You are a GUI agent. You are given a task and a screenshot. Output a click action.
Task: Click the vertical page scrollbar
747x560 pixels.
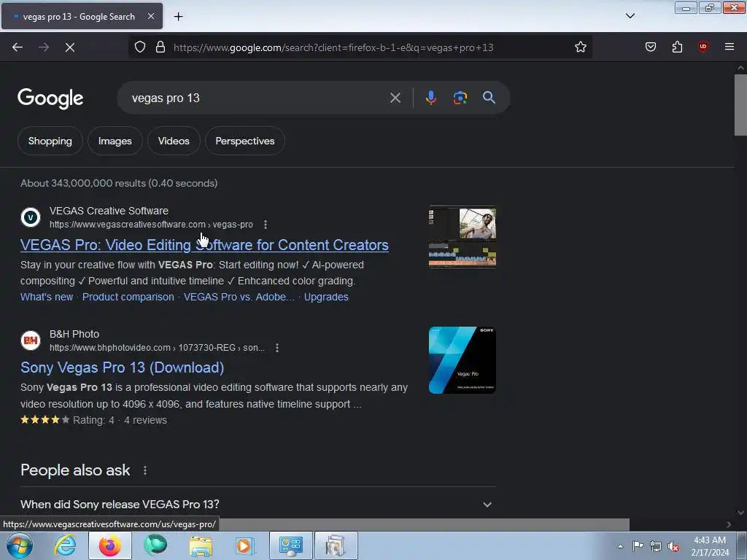click(740, 105)
